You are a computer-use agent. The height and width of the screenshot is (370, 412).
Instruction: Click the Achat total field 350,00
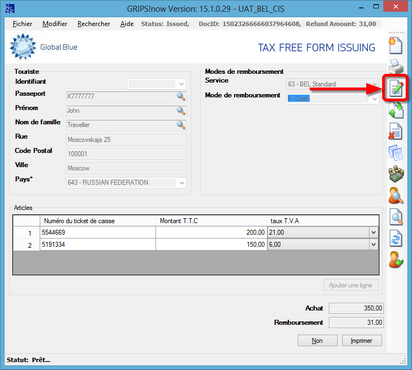click(356, 308)
